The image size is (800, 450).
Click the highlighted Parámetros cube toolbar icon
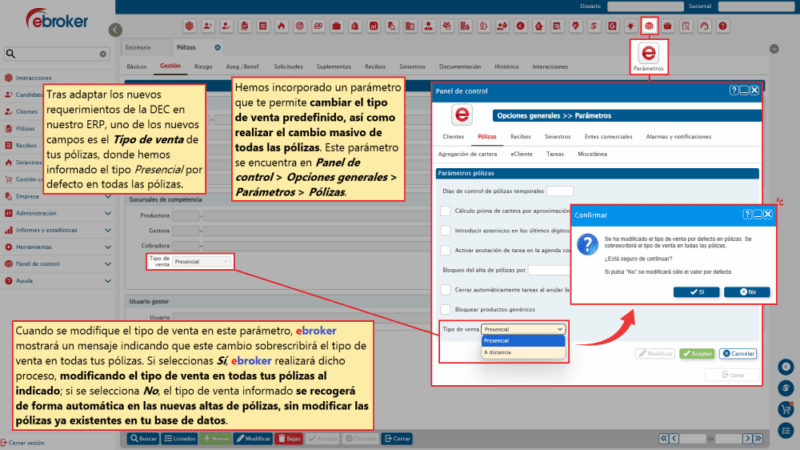649,26
